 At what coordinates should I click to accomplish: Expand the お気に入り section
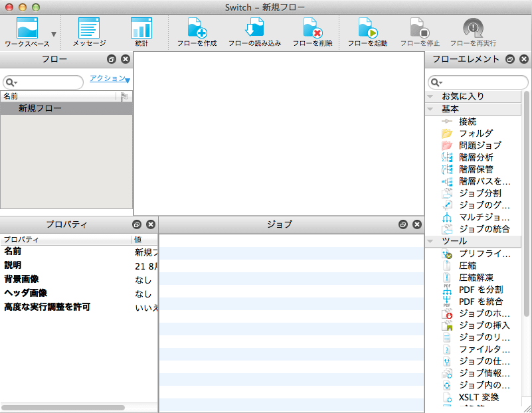[431, 97]
